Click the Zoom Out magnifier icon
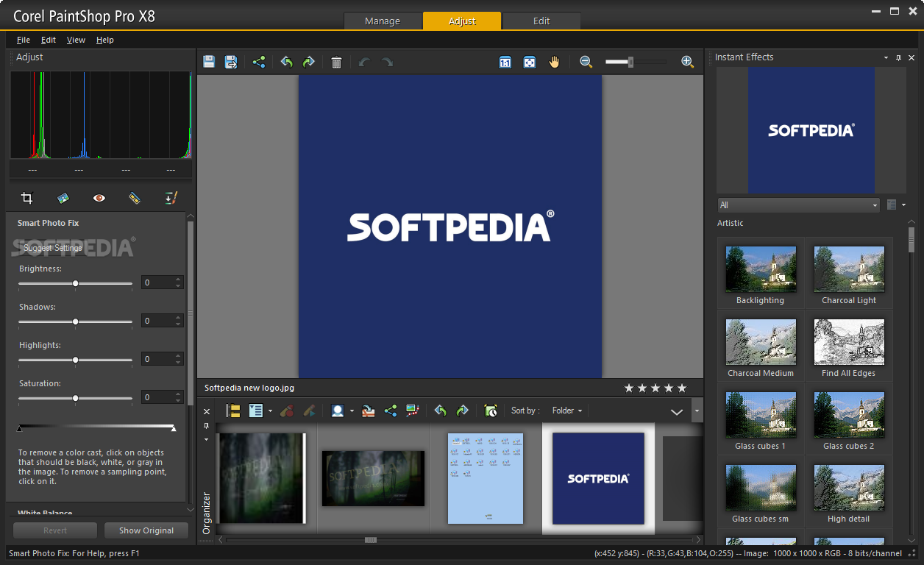This screenshot has width=924, height=565. pos(586,63)
